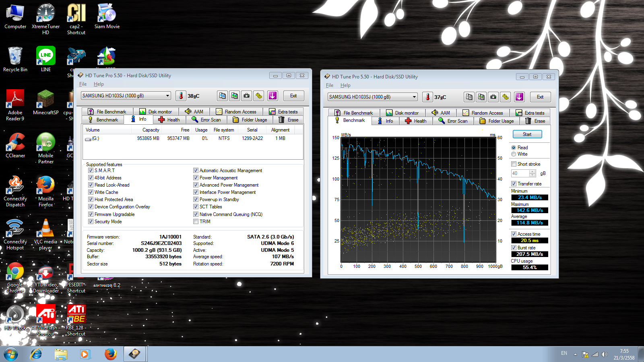Click Exit button in left HD Tune window
The width and height of the screenshot is (644, 362).
pos(293,96)
